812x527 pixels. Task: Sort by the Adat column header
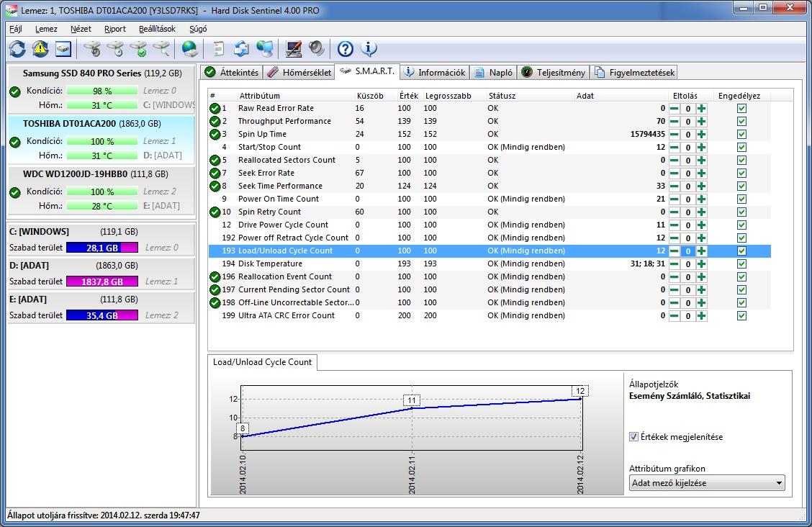(585, 96)
